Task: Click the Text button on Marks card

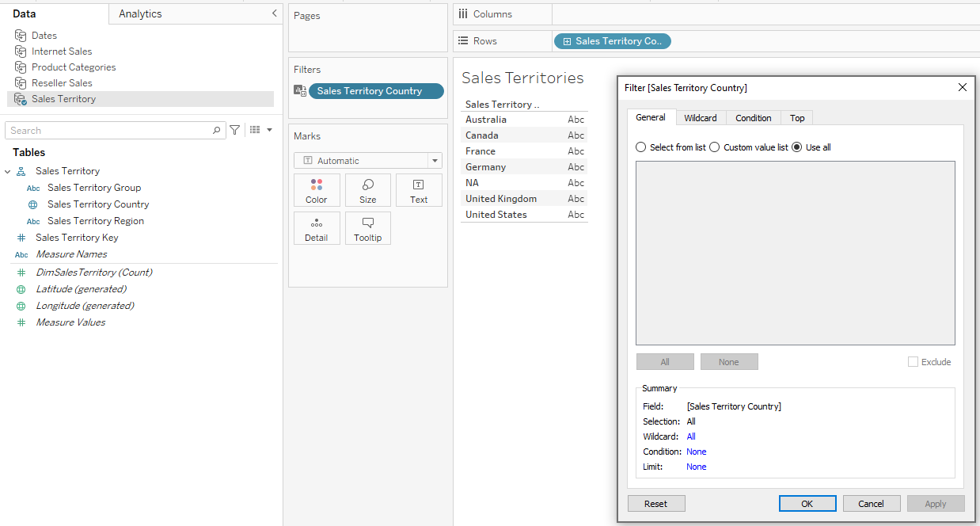Action: (x=419, y=189)
